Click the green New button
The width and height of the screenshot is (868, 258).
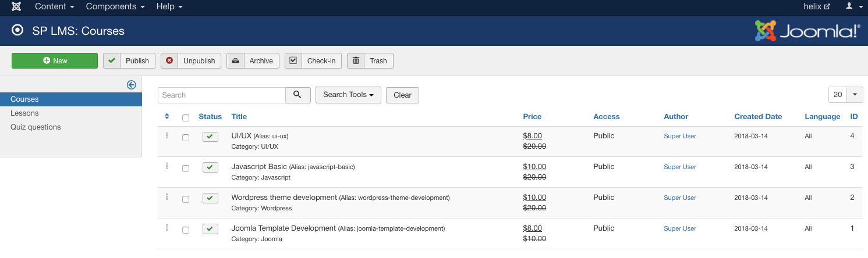pos(55,60)
